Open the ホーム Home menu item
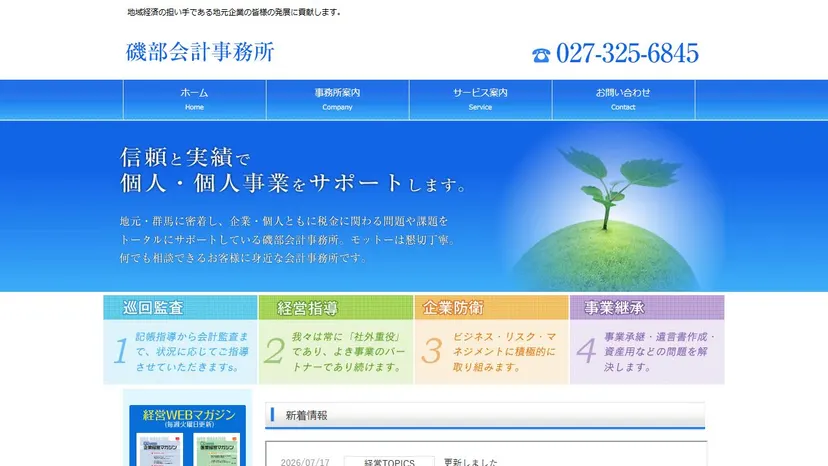The image size is (828, 466). [194, 99]
